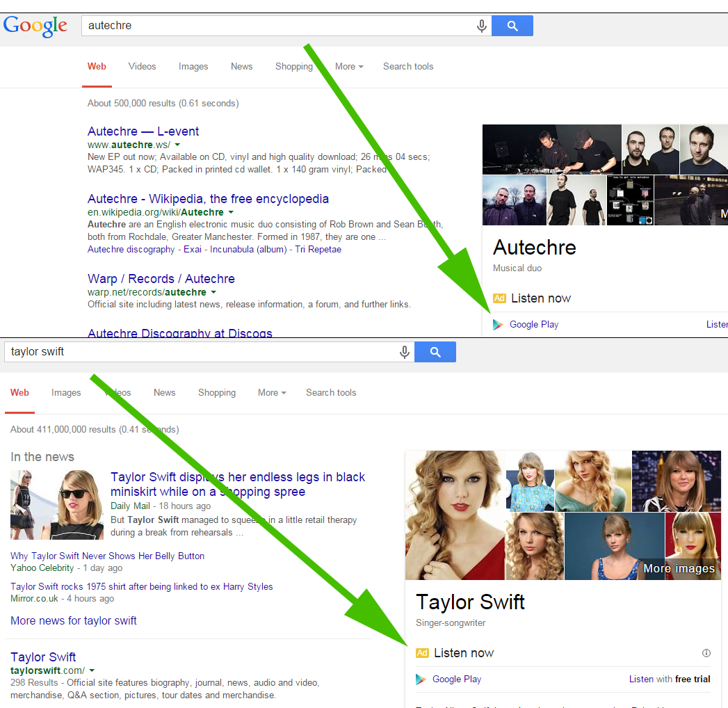Click the Ad badge beside Taylor Swift Listen now
Viewport: 728px width, 708px height.
(x=422, y=653)
